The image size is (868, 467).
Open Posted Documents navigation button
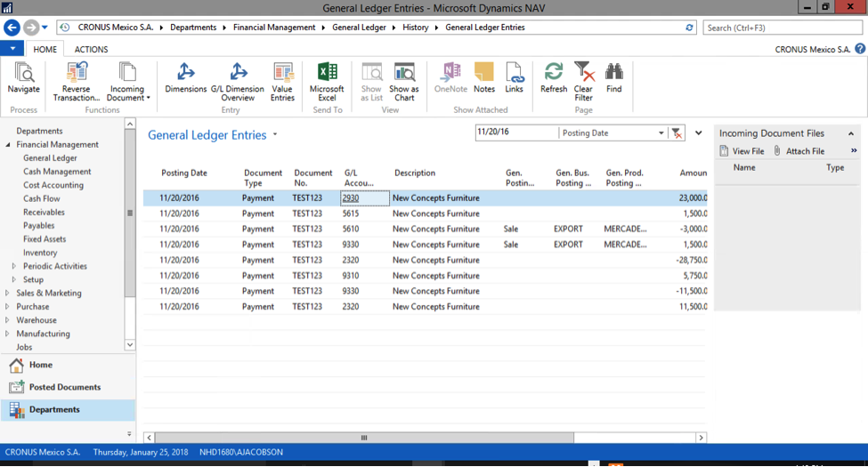68,387
